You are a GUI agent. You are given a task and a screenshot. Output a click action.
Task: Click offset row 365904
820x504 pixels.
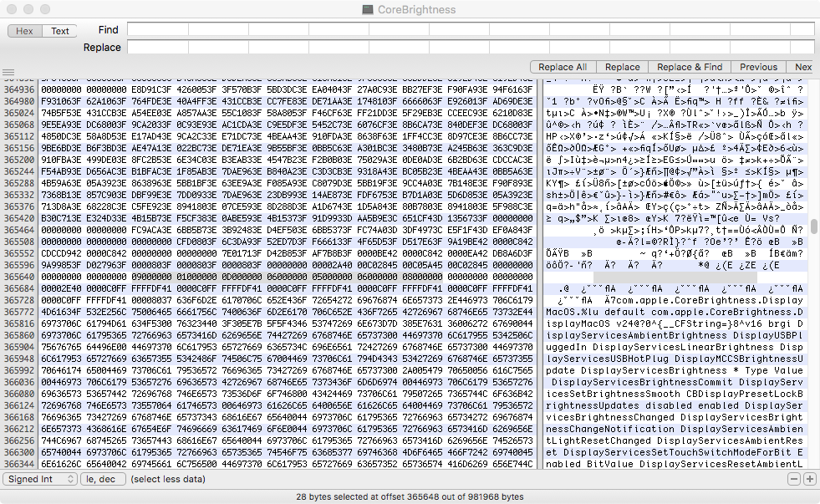(x=19, y=347)
